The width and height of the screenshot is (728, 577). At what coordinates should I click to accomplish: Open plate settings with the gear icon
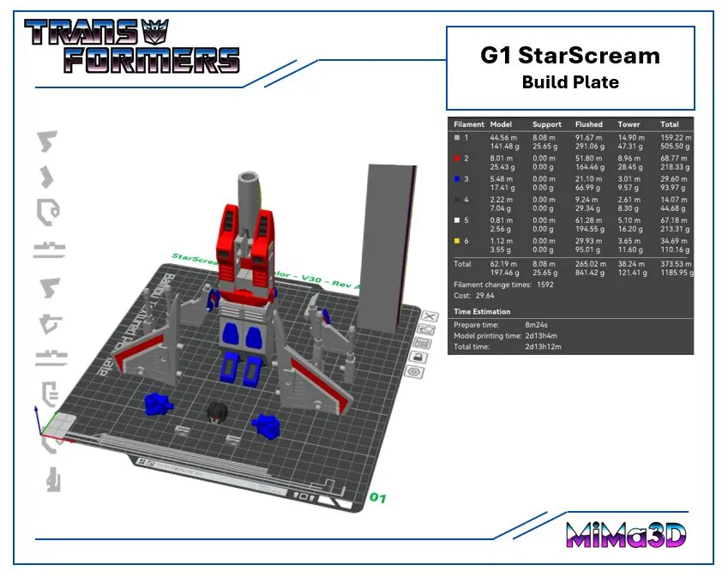tap(417, 370)
